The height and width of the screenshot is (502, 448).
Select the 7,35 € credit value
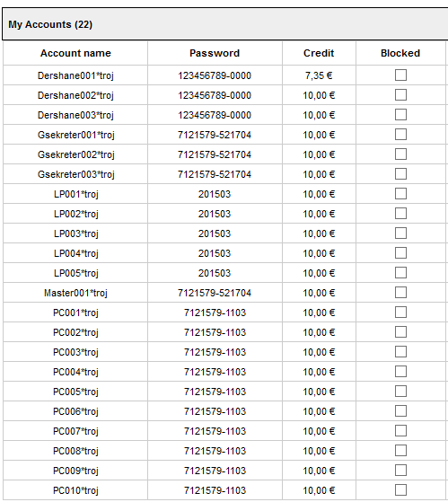click(319, 75)
